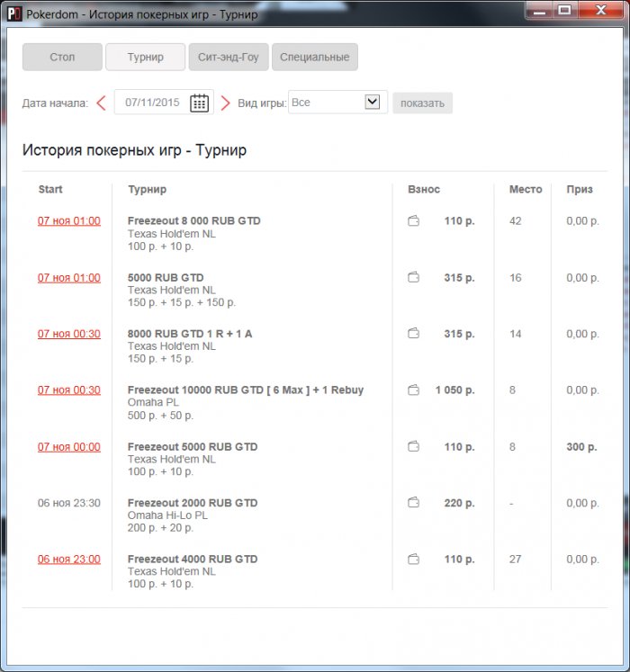Screen dimensions: 630x672
Task: Click 500 р. + 50 р. fee text
Action: 160,416
